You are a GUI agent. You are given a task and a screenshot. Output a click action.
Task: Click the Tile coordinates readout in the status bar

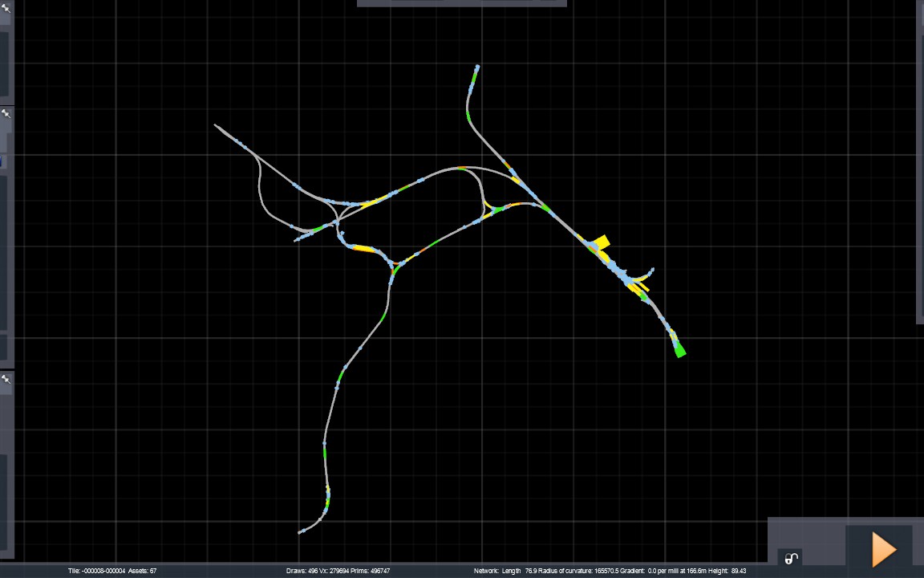96,571
